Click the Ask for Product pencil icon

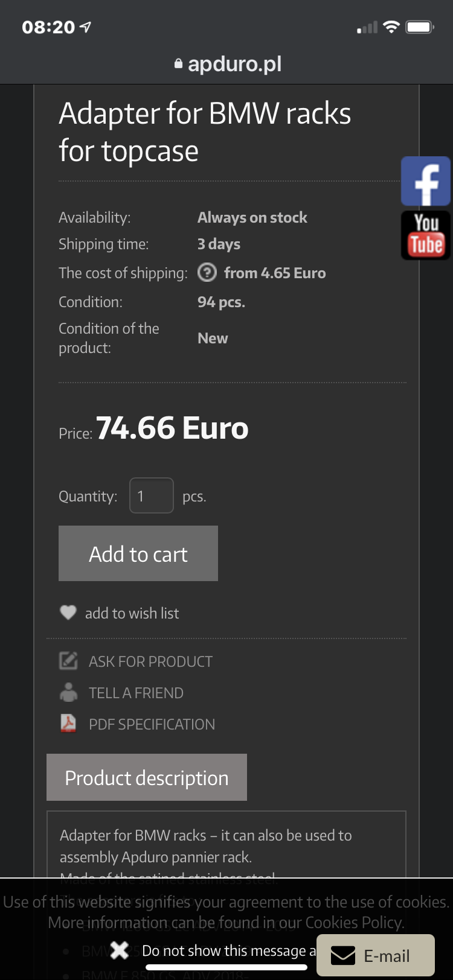click(68, 661)
